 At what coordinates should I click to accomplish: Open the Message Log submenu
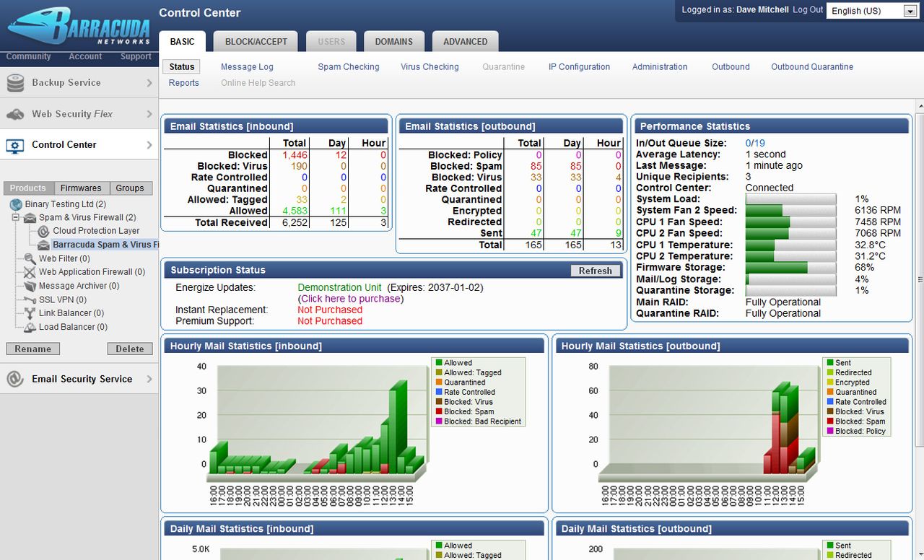point(247,67)
